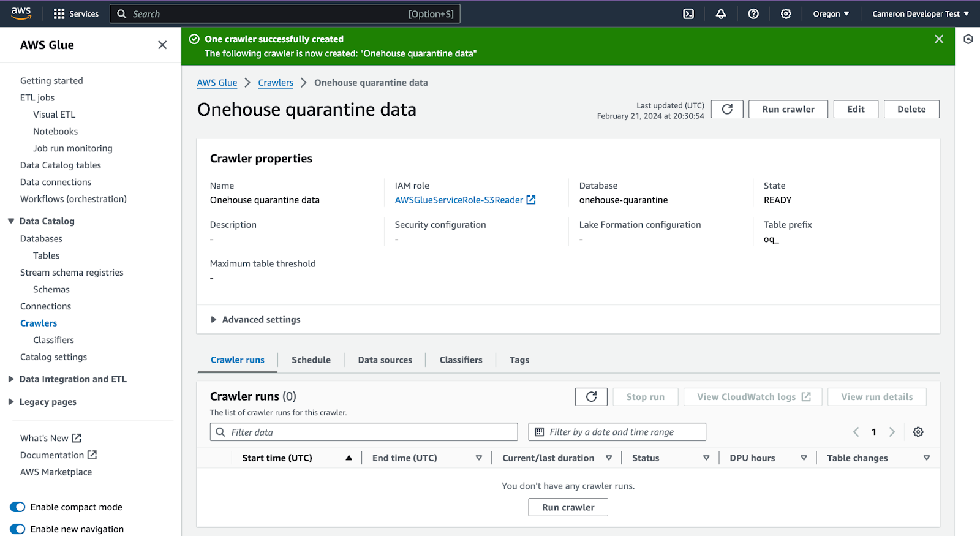Open crawler runs table preferences gear

[918, 432]
